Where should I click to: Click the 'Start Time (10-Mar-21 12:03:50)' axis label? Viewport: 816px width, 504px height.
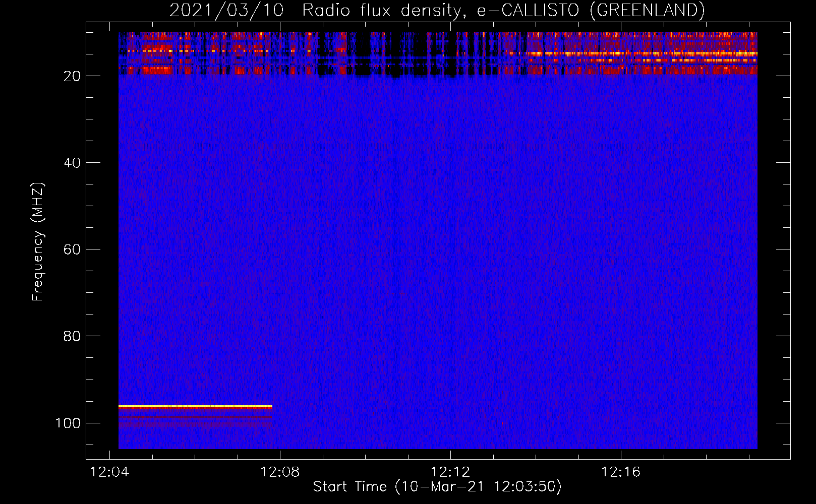tap(437, 486)
